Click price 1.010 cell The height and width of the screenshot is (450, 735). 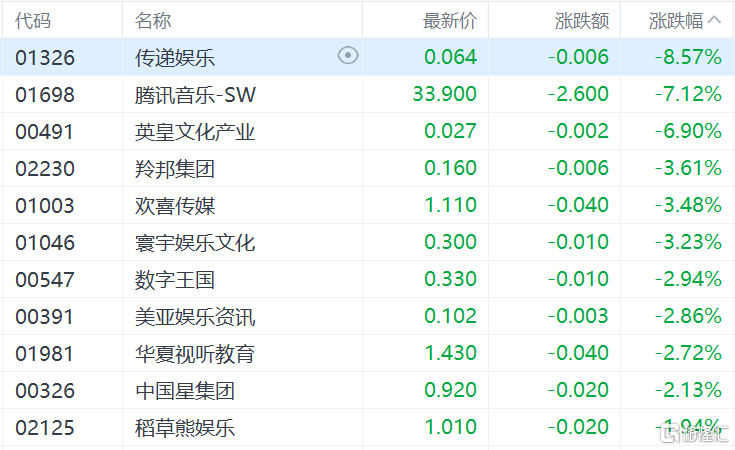tap(450, 427)
